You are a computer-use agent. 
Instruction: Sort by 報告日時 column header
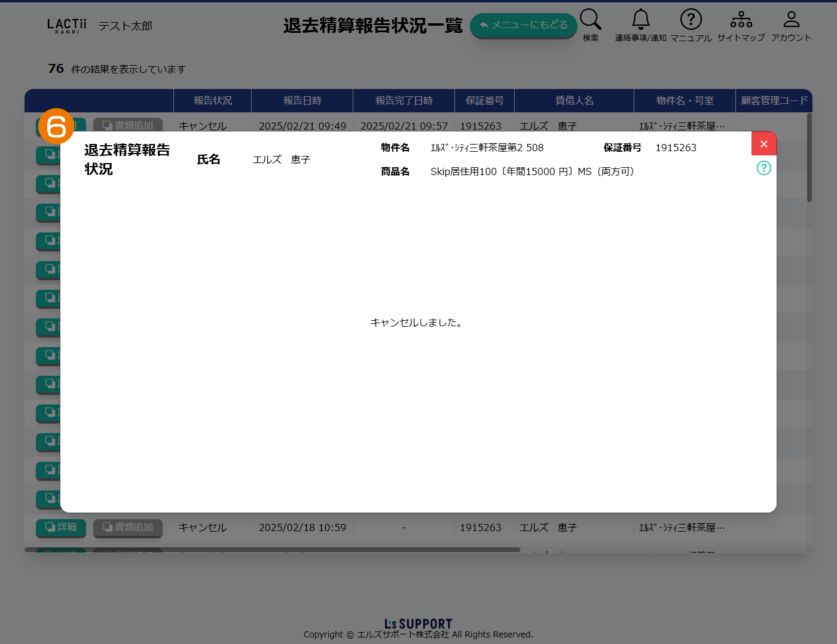coord(302,100)
